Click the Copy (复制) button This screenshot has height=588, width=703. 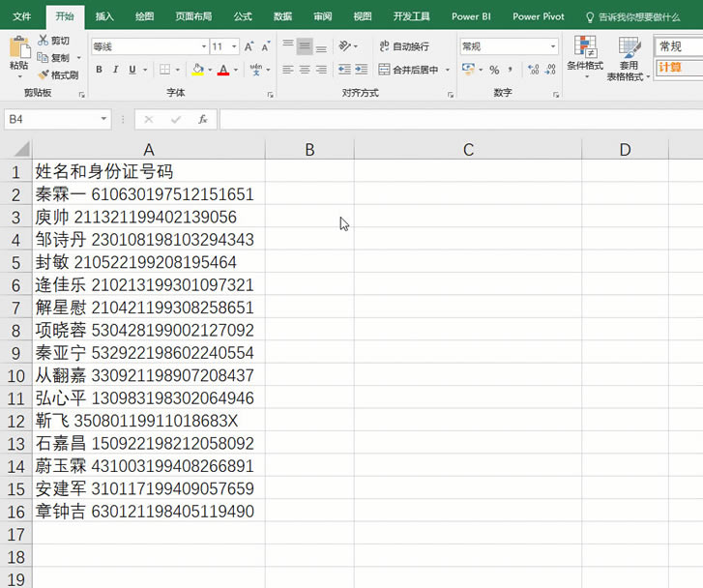53,58
